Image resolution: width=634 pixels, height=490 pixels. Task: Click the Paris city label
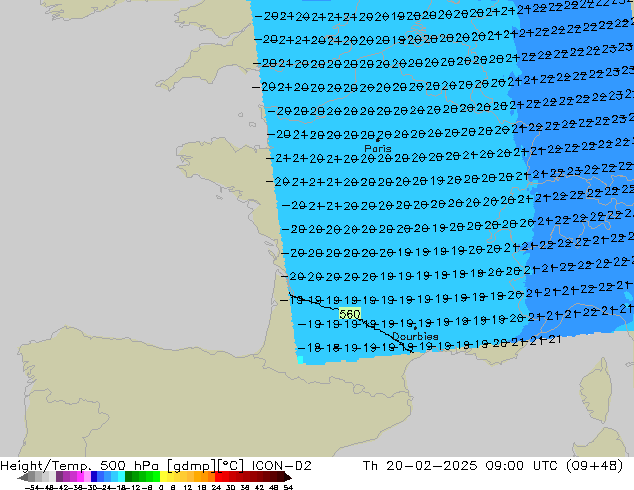[378, 148]
